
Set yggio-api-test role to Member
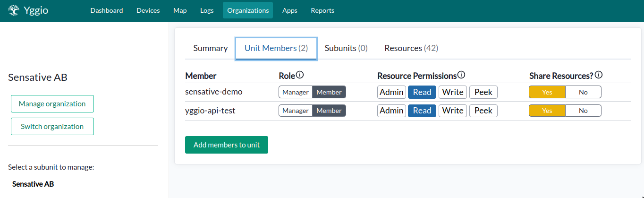tap(329, 111)
